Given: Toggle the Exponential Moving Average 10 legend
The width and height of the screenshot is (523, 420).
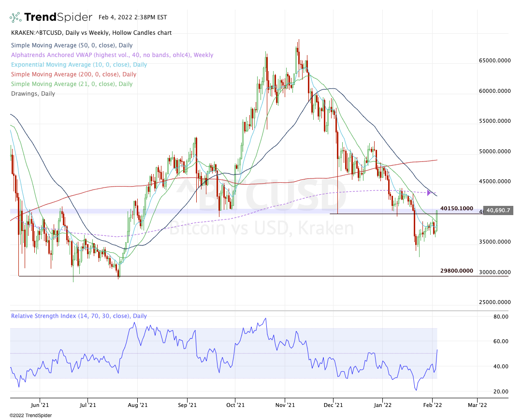Looking at the screenshot, I should (78, 65).
